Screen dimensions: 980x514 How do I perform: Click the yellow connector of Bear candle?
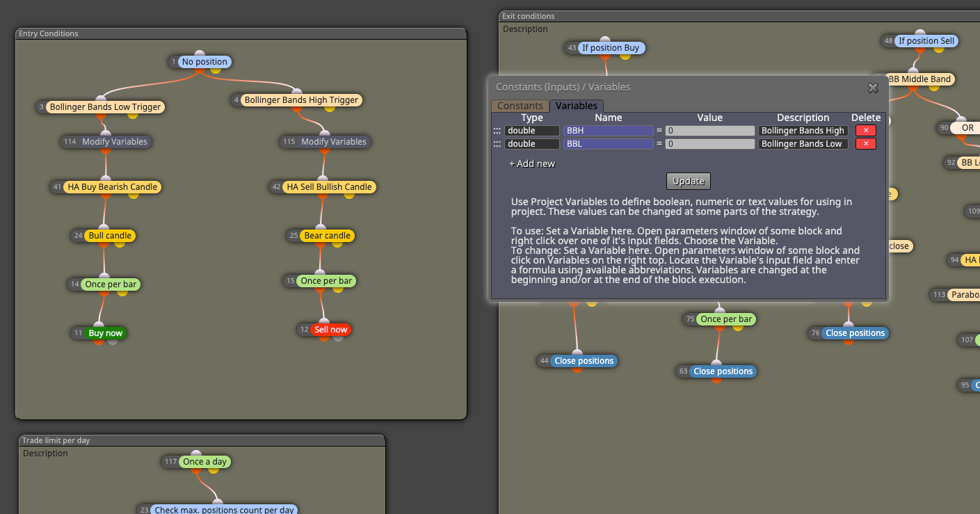pyautogui.click(x=338, y=243)
